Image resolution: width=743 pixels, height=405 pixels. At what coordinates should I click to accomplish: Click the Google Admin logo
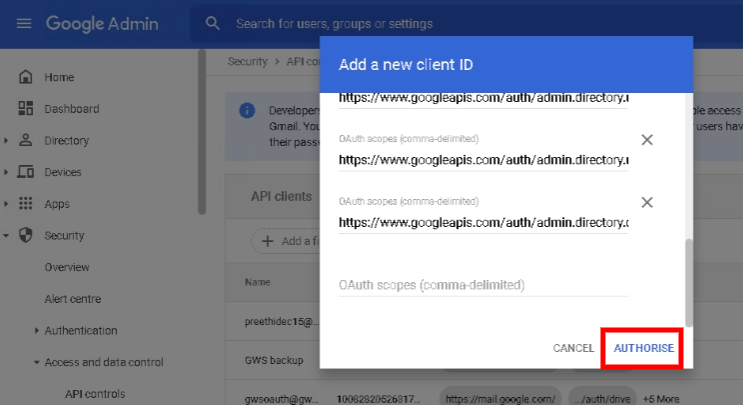pos(102,24)
